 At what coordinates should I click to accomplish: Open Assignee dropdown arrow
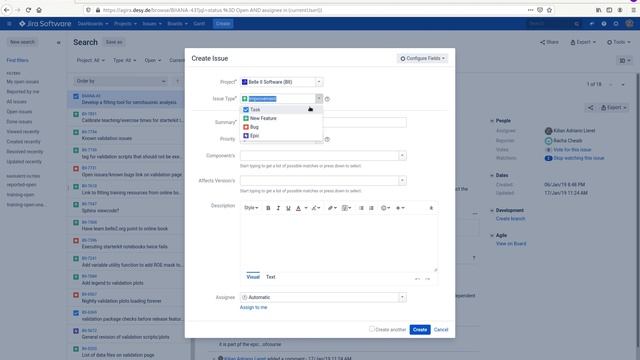pos(402,297)
